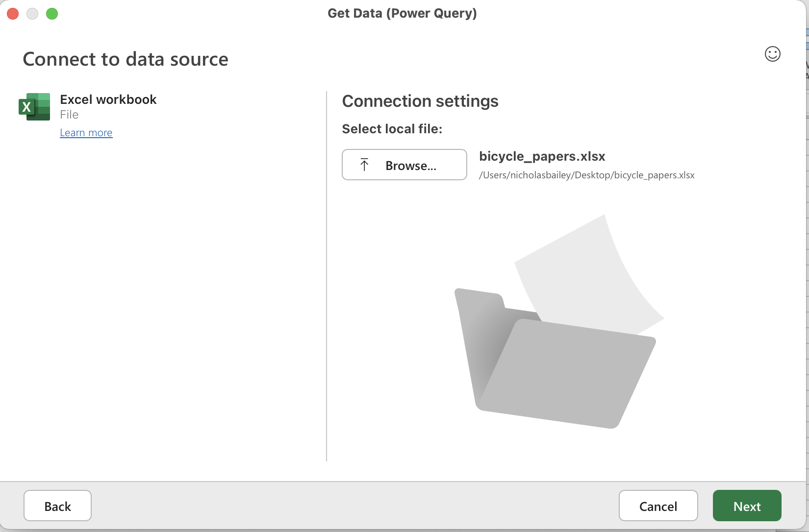Click the upload arrow inside Browse button
Image resolution: width=809 pixels, height=532 pixels.
tap(364, 165)
